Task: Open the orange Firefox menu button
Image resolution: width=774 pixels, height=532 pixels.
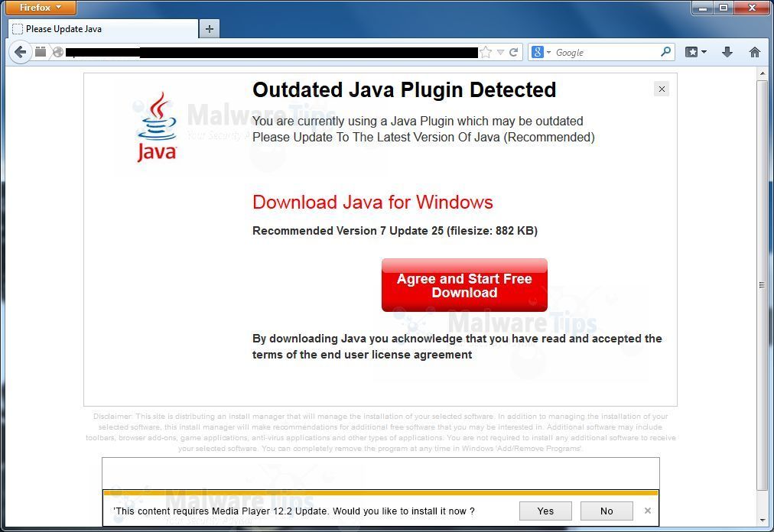Action: point(41,8)
